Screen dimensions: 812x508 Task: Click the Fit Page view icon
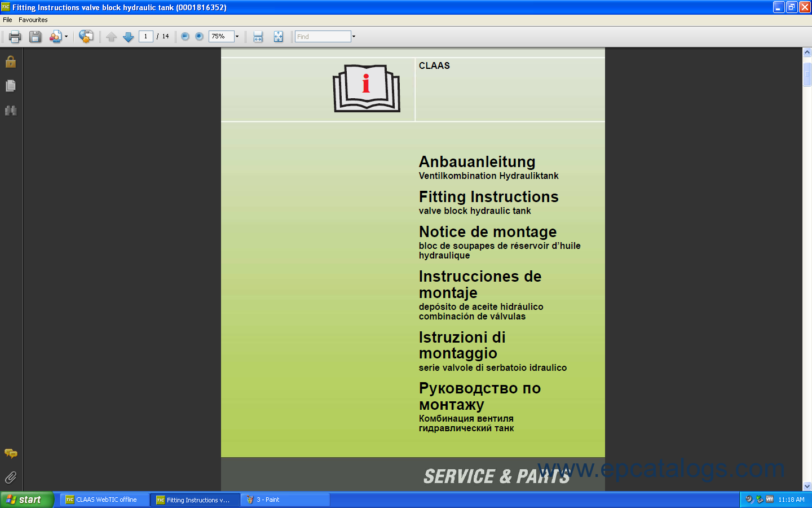[x=278, y=37]
